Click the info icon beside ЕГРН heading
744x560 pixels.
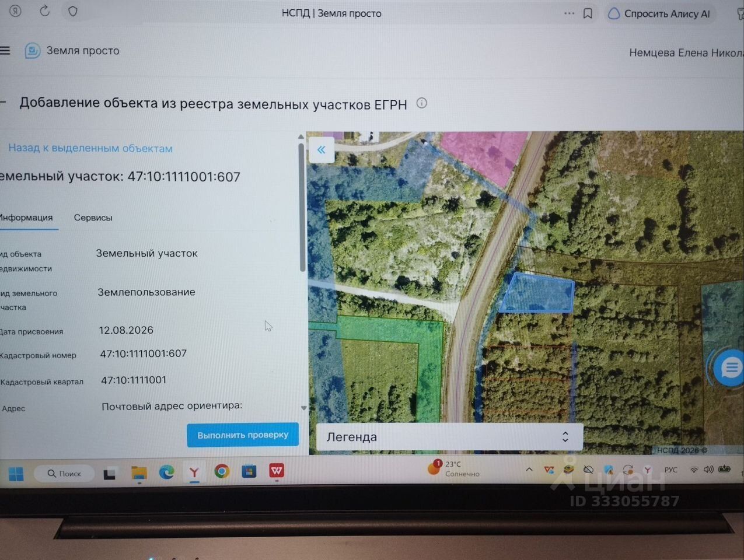tap(421, 103)
